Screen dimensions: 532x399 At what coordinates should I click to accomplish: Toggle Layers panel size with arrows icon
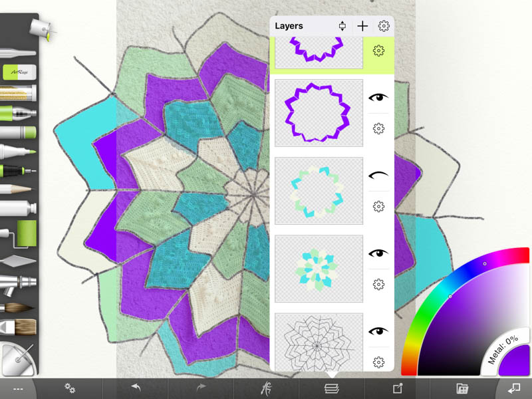pos(342,26)
